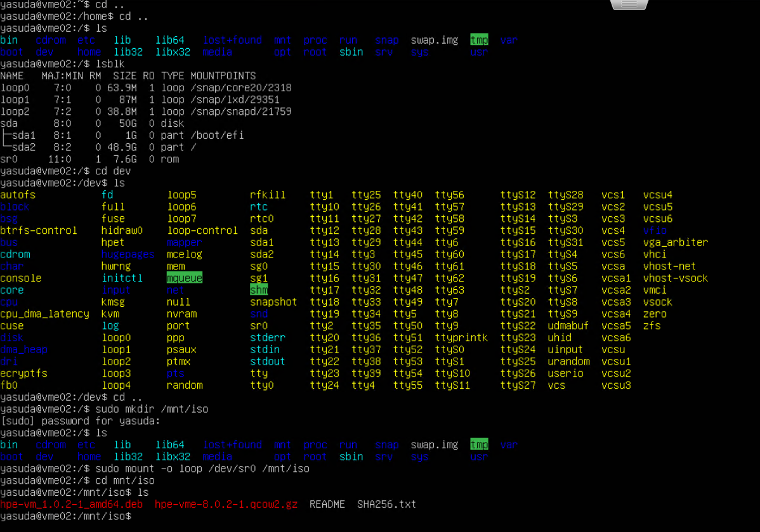This screenshot has height=532, width=760.
Task: Select the vmci device entry
Action: 655,290
